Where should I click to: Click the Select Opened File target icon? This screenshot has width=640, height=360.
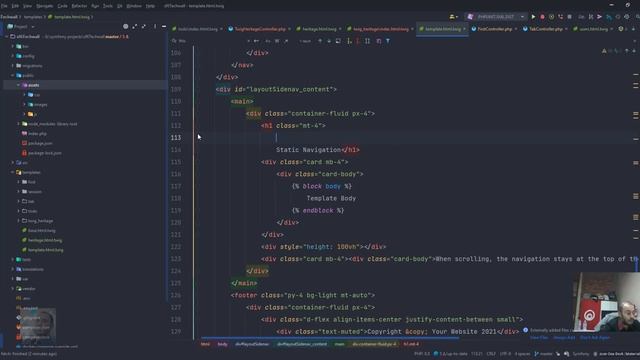point(125,27)
